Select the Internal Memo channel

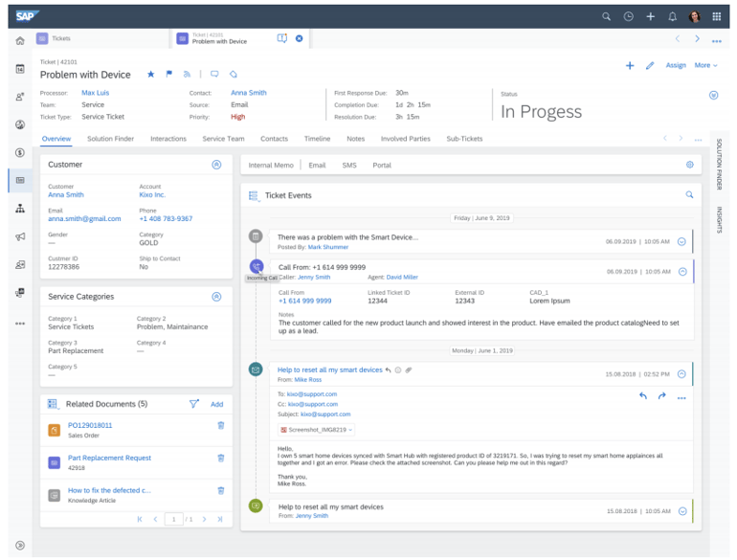[271, 166]
